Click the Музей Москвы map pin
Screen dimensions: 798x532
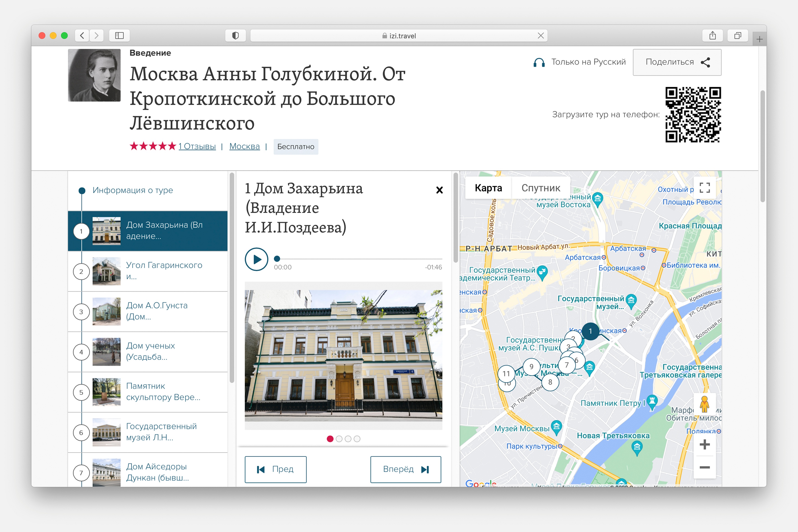[556, 427]
